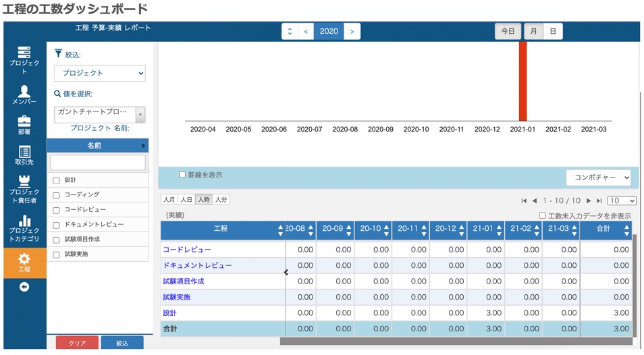Image resolution: width=644 pixels, height=355 pixels.
Task: Open the プロジェクト sidebar section
Action: click(x=24, y=60)
